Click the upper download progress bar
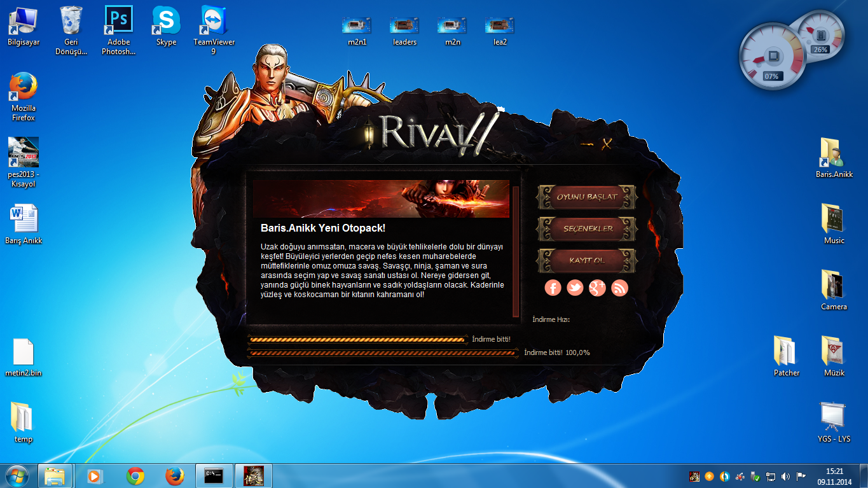This screenshot has height=488, width=868. (x=357, y=339)
